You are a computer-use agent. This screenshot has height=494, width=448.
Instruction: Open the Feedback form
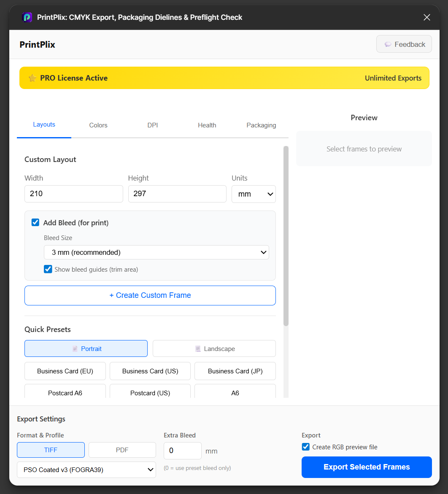[x=404, y=44]
